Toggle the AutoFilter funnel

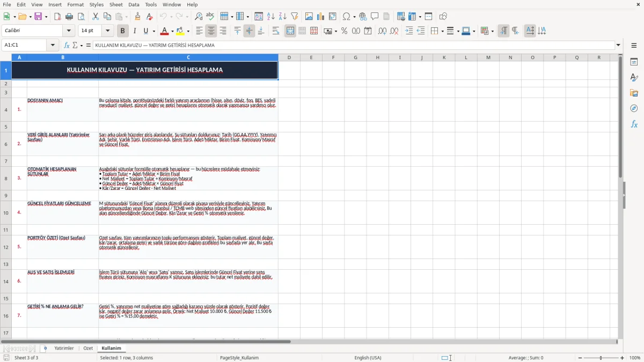pyautogui.click(x=294, y=17)
